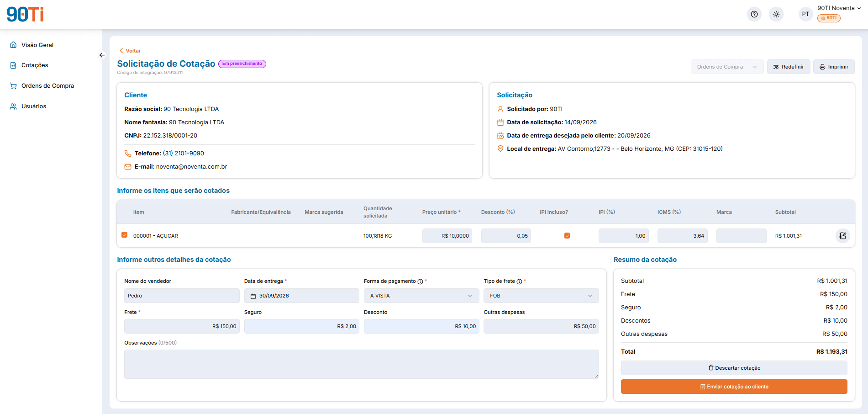Click the Nome do vendedor field Pedro
The width and height of the screenshot is (868, 414).
click(182, 296)
